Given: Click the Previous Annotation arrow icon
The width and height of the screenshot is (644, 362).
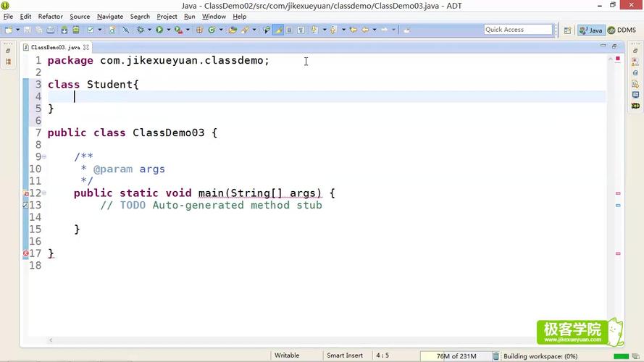Looking at the screenshot, I should click(x=333, y=30).
